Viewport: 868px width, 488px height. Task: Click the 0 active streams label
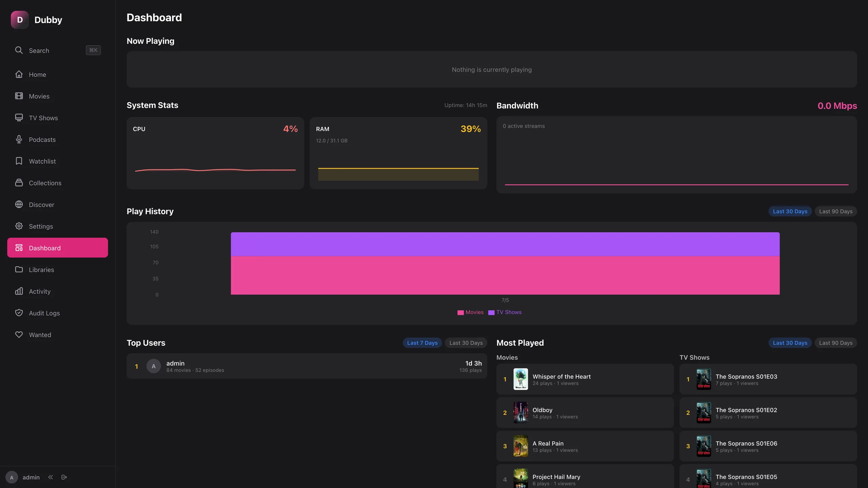click(524, 126)
